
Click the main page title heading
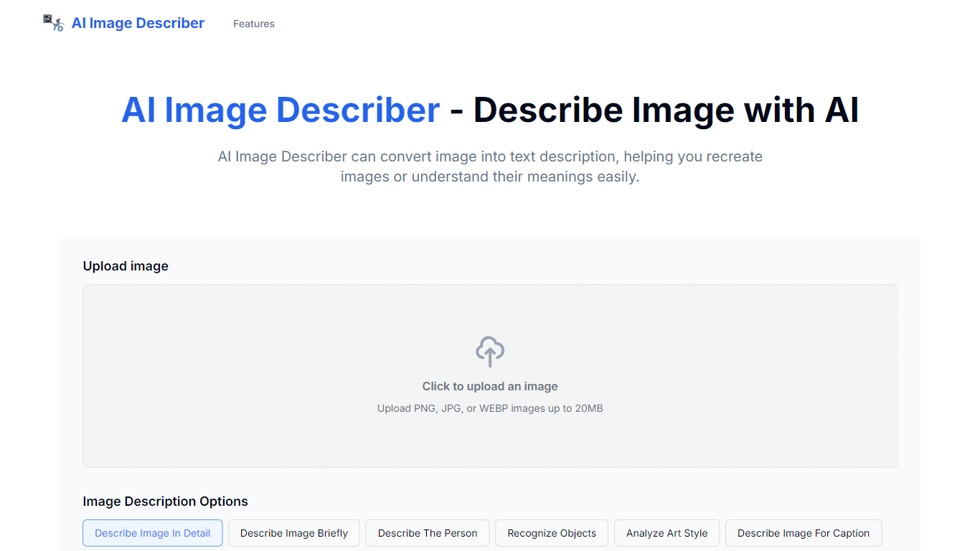pos(490,110)
